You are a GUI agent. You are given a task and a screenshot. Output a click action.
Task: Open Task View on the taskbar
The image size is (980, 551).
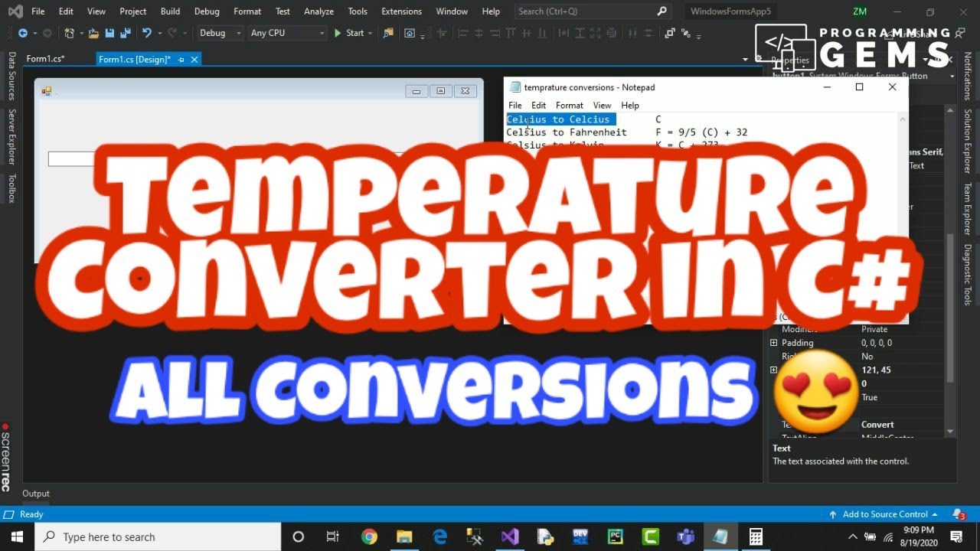point(333,536)
